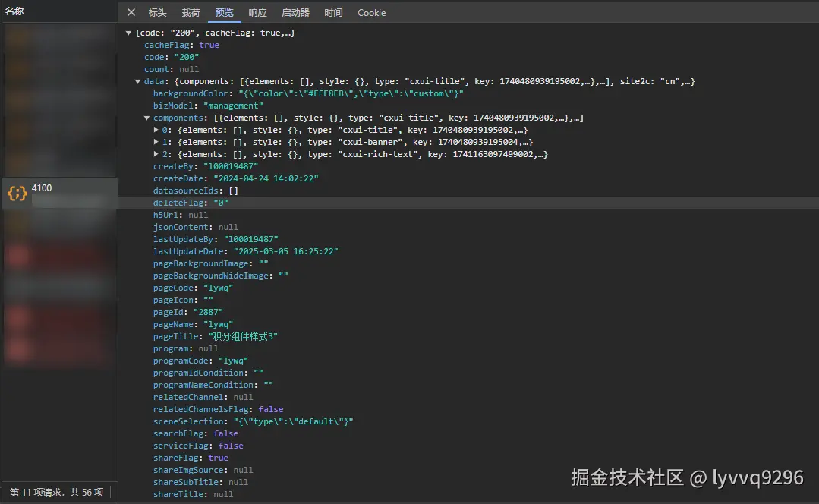819x504 pixels.
Task: Select the backgroundColor property line
Action: click(308, 93)
